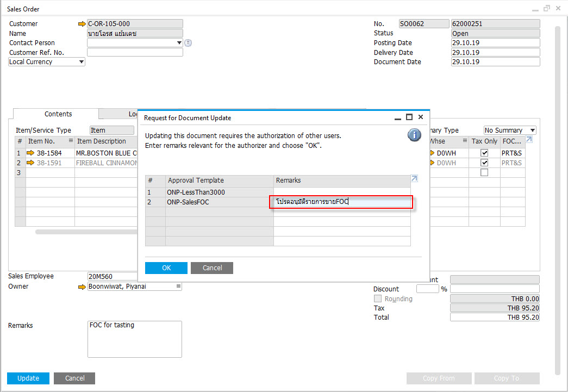Toggle the Rounding checkbox
Image resolution: width=568 pixels, height=392 pixels.
tap(377, 298)
